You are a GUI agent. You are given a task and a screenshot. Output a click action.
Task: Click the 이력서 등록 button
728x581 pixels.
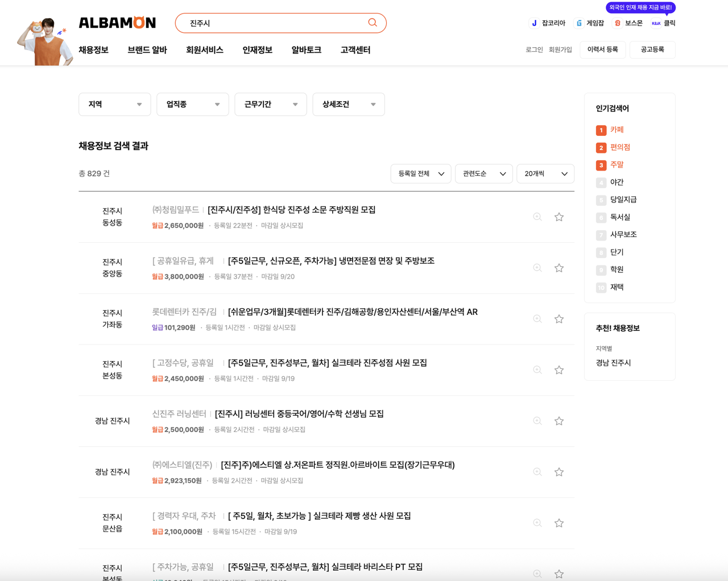pos(602,50)
